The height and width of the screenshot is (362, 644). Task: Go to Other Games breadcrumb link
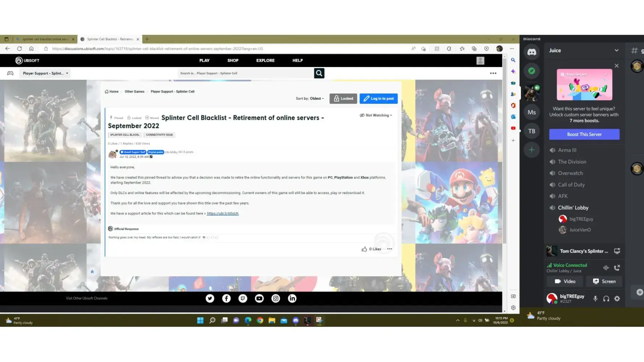[x=134, y=92]
